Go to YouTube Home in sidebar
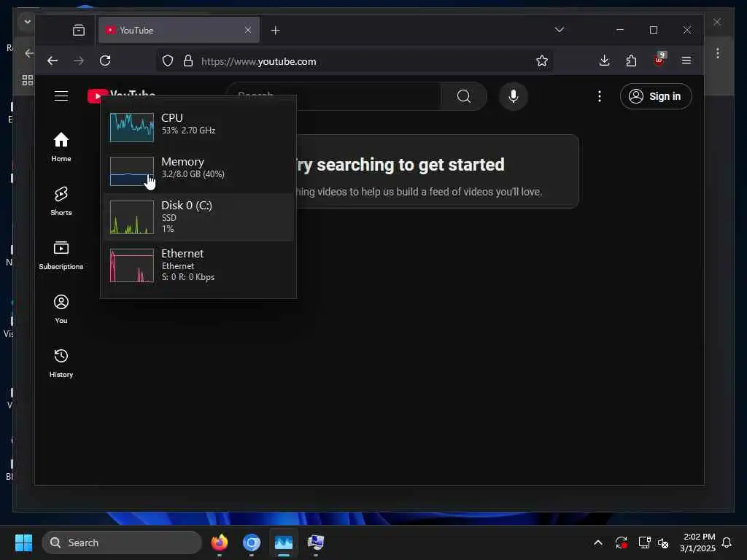This screenshot has height=560, width=747. (x=61, y=147)
